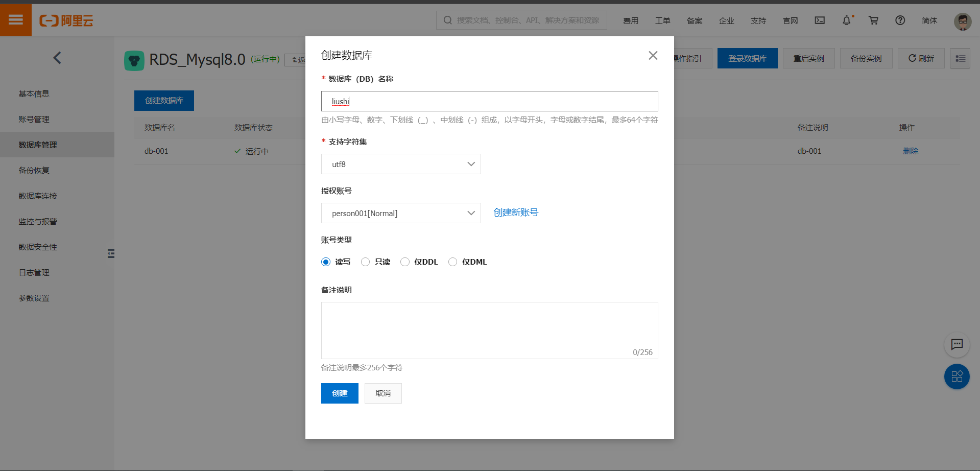The height and width of the screenshot is (471, 980).
Task: Open the chat feedback floating icon
Action: point(957,345)
